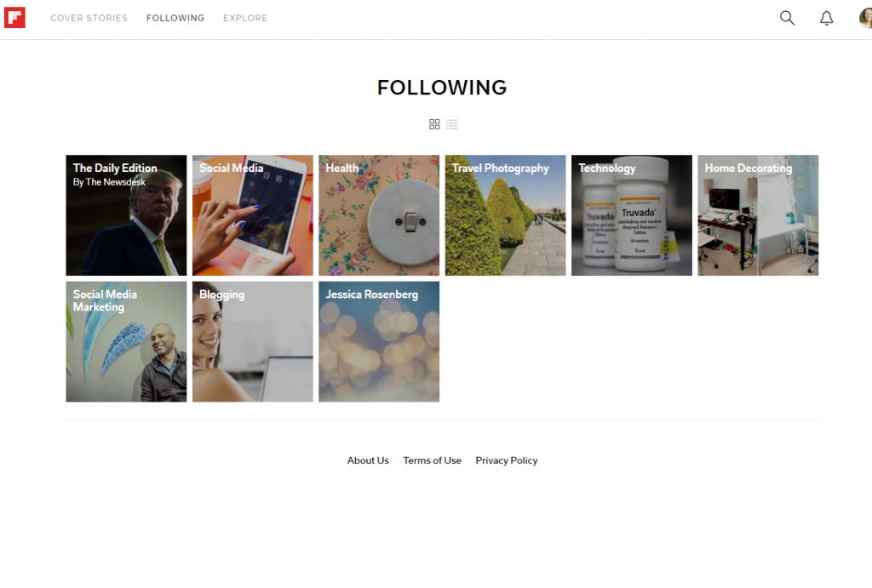Open the Technology topic tile
The image size is (872, 588).
[x=632, y=215]
